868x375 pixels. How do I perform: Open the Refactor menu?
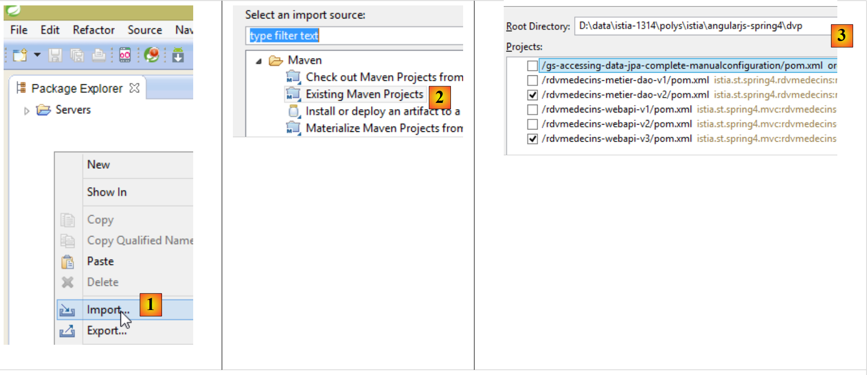[93, 30]
